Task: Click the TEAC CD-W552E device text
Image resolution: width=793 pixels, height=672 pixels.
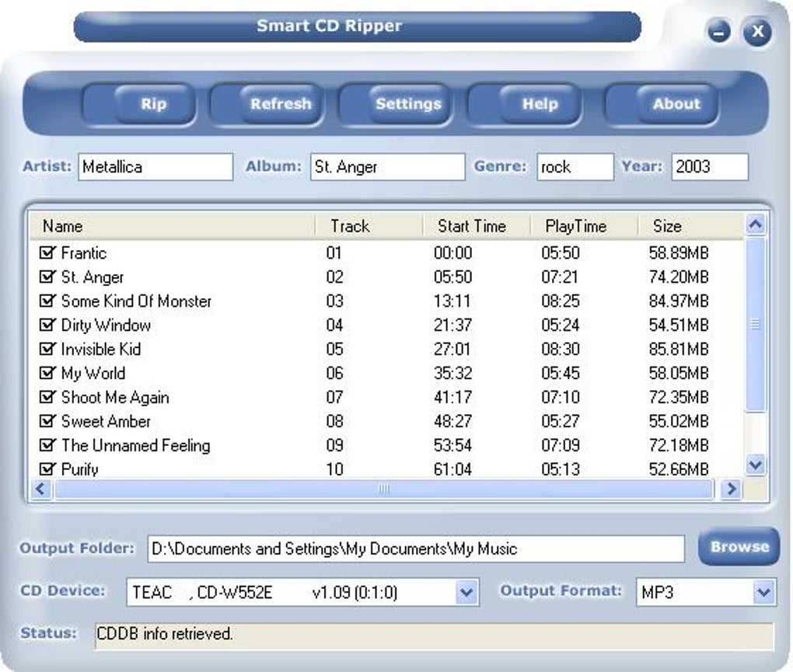Action: [x=264, y=592]
